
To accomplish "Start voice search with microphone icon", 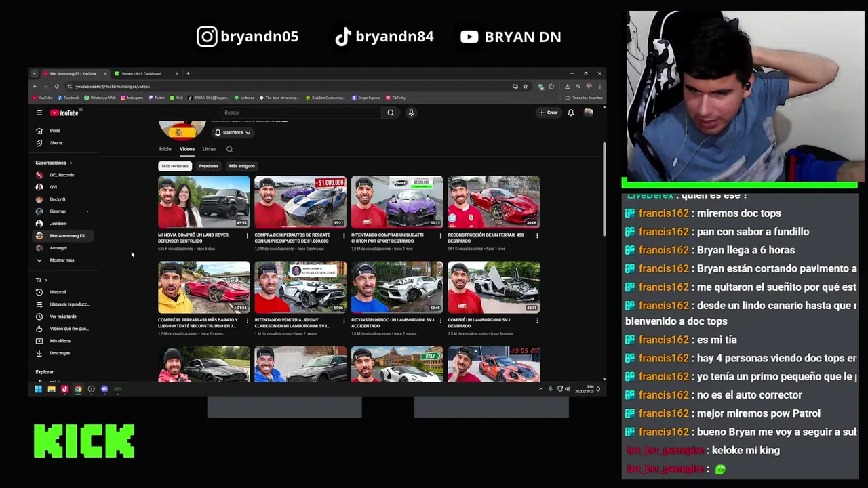I will [411, 113].
